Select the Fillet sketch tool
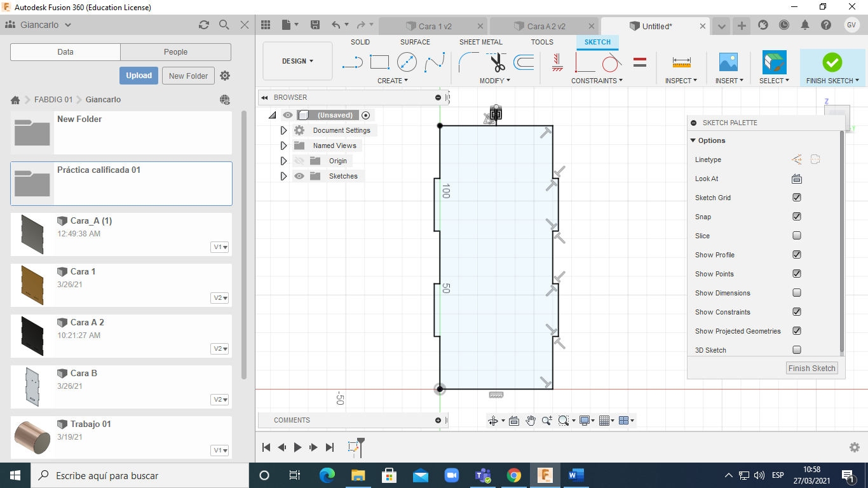Image resolution: width=868 pixels, height=488 pixels. pos(470,62)
